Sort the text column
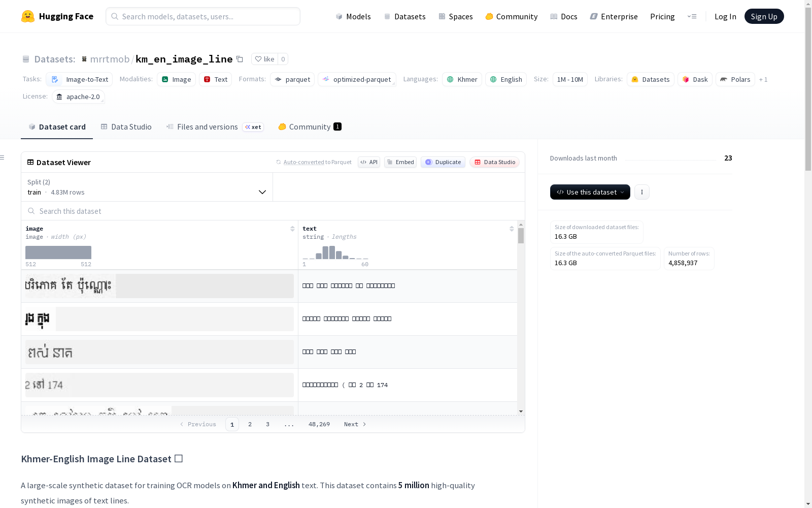This screenshot has height=508, width=812. tap(512, 229)
